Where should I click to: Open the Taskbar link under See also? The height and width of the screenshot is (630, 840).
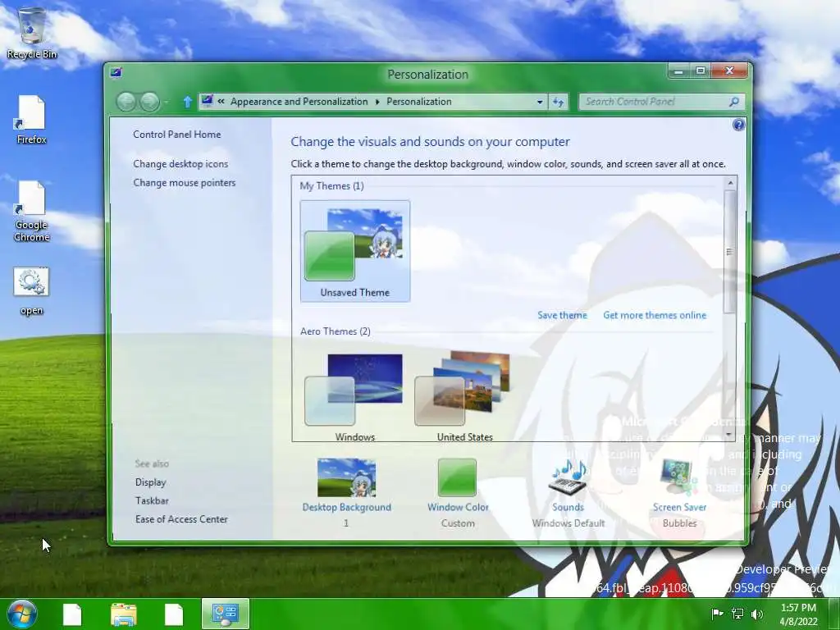coord(152,500)
